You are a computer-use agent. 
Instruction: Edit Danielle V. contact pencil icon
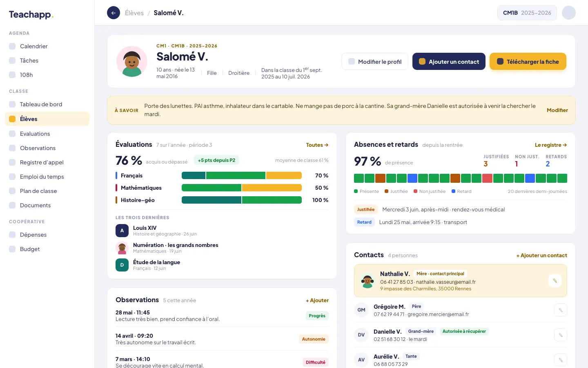tap(561, 335)
